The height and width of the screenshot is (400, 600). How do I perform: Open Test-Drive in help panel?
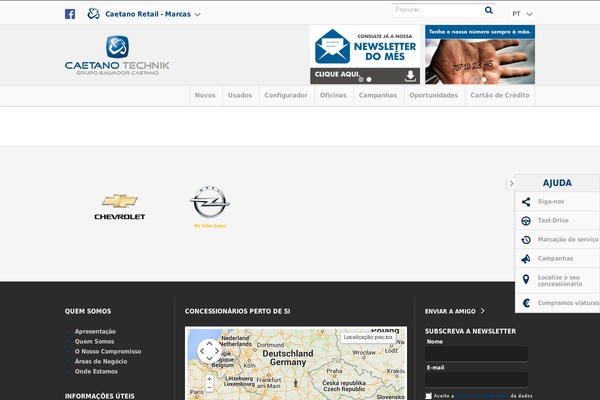click(553, 220)
